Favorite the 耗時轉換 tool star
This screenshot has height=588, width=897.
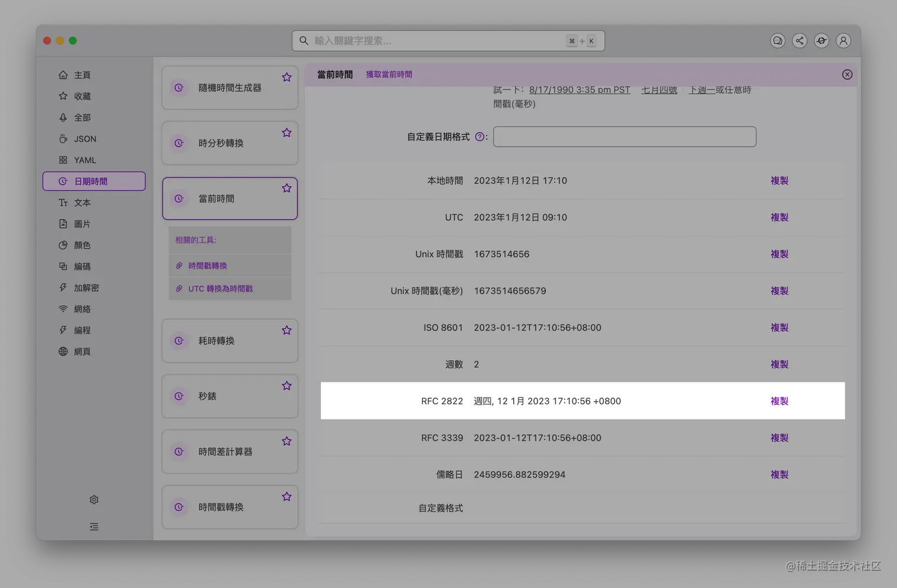[287, 330]
